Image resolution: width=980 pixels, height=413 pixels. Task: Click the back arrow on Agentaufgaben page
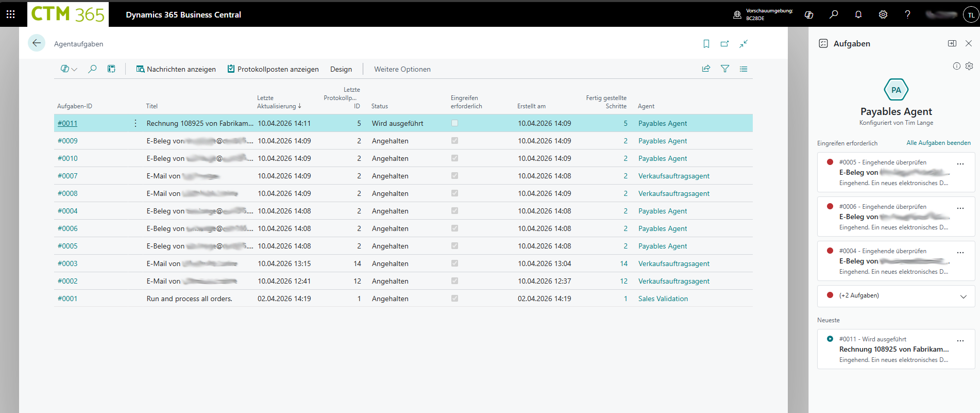tap(37, 43)
